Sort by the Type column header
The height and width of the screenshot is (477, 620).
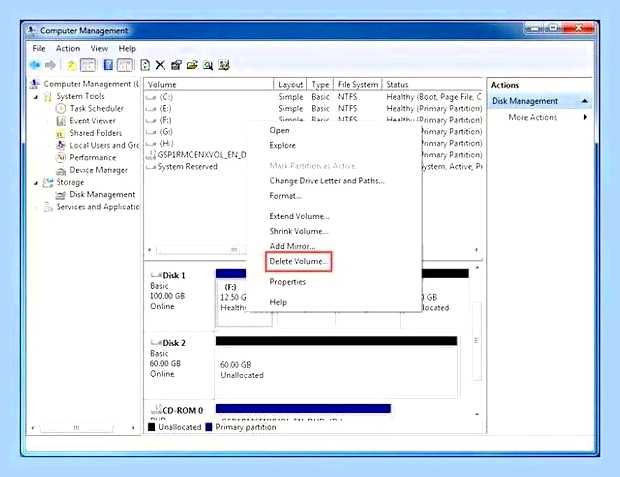pos(320,85)
